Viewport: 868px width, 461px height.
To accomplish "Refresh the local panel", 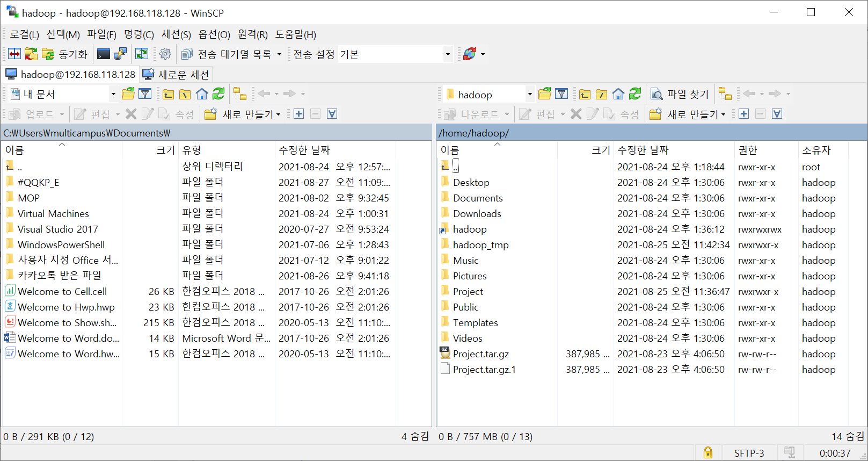I will pyautogui.click(x=218, y=94).
